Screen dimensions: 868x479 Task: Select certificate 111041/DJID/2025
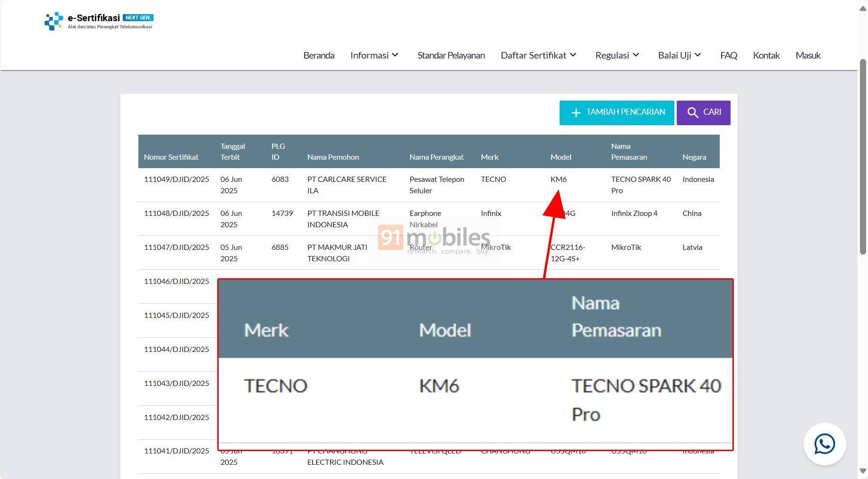177,451
